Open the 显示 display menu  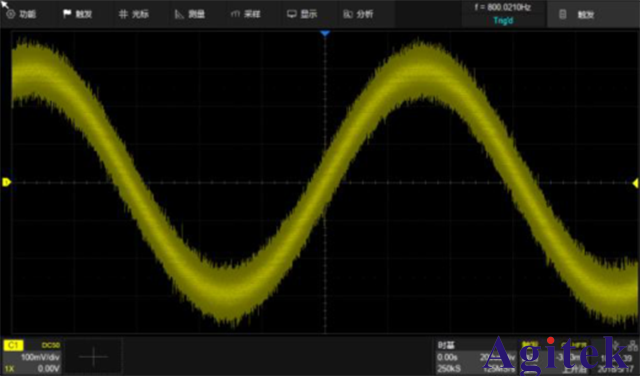pos(302,14)
